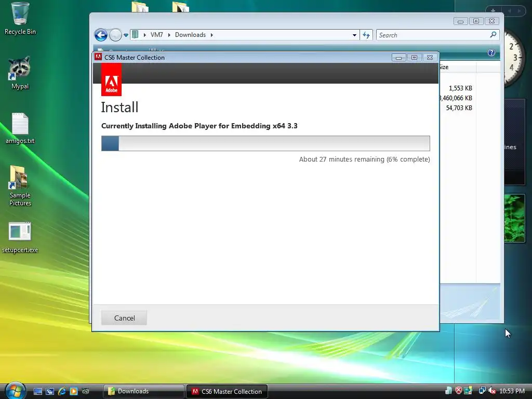This screenshot has height=399, width=532.
Task: Select the amigos.txt file on desktop
Action: click(x=20, y=128)
